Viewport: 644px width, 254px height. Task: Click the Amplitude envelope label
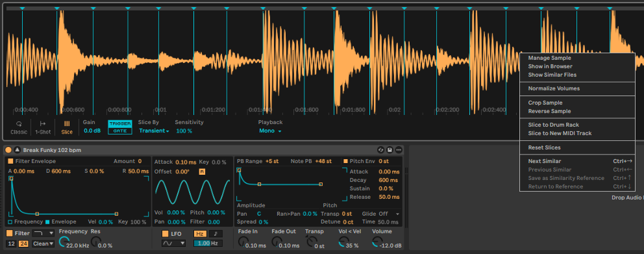251,205
